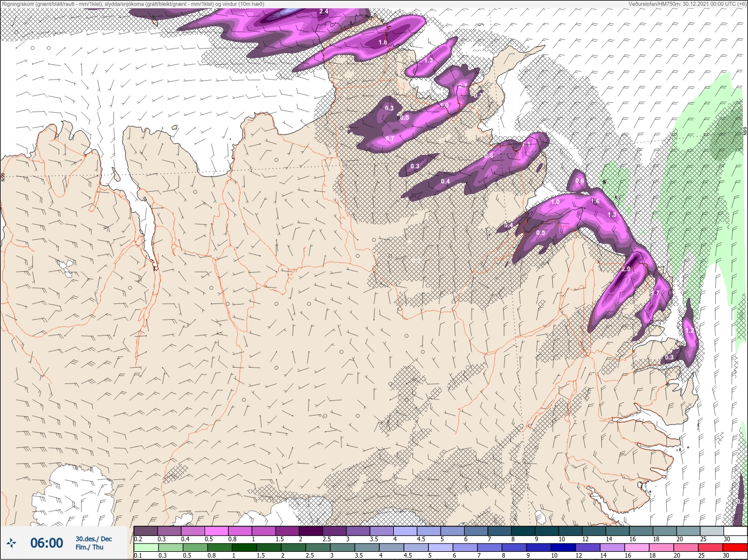
Task: Click the 1.7 precipitation value on map
Action: (655, 293)
